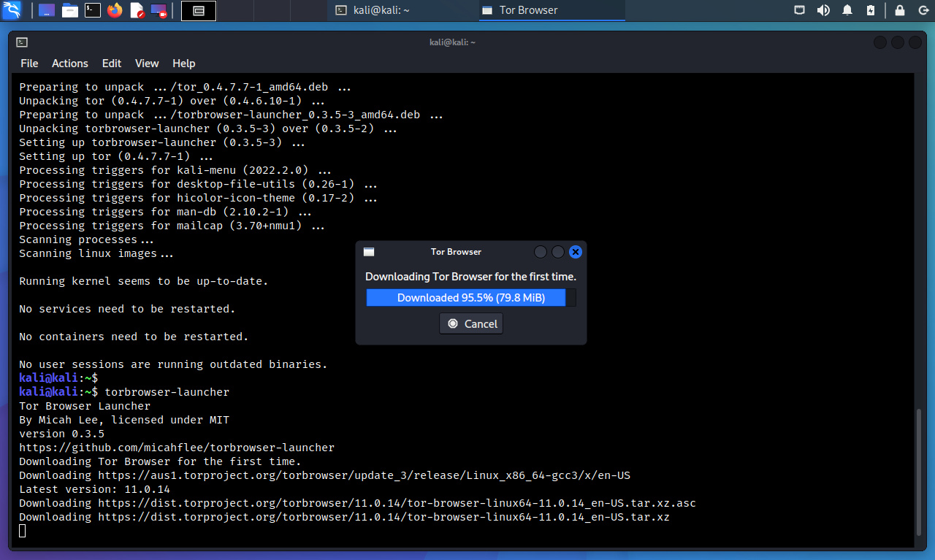The height and width of the screenshot is (560, 935).
Task: Click the wired network tray icon
Action: tap(800, 10)
